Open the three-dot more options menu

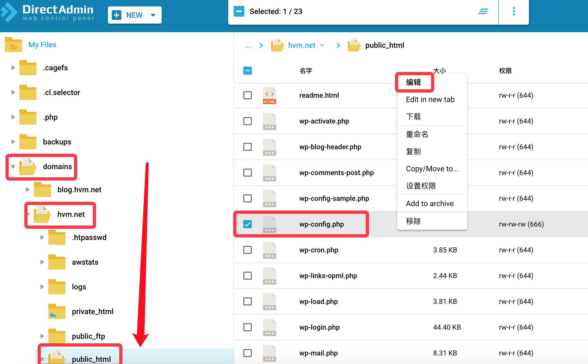[x=514, y=12]
